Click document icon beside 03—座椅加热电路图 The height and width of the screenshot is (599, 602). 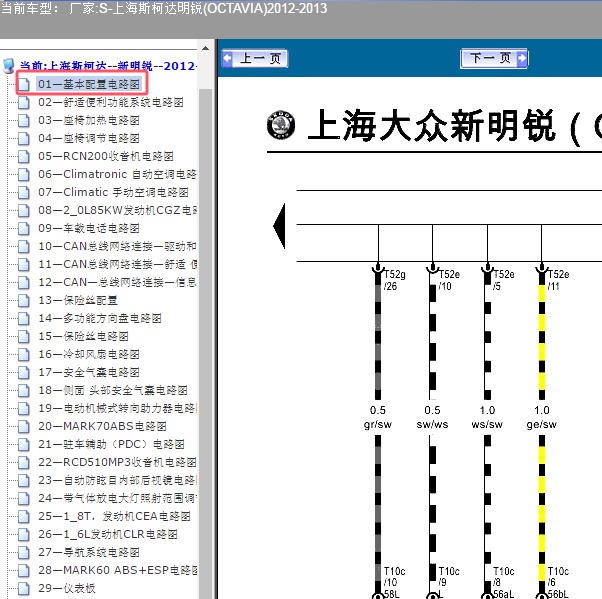(x=24, y=120)
